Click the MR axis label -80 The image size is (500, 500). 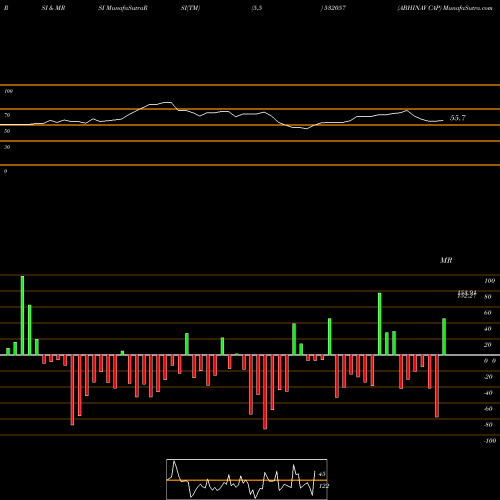(x=488, y=425)
